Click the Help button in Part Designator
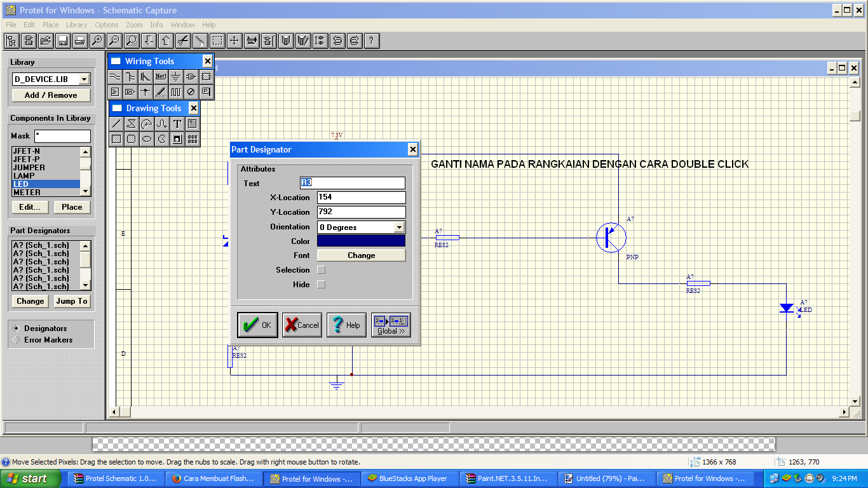This screenshot has width=868, height=488. [x=346, y=325]
